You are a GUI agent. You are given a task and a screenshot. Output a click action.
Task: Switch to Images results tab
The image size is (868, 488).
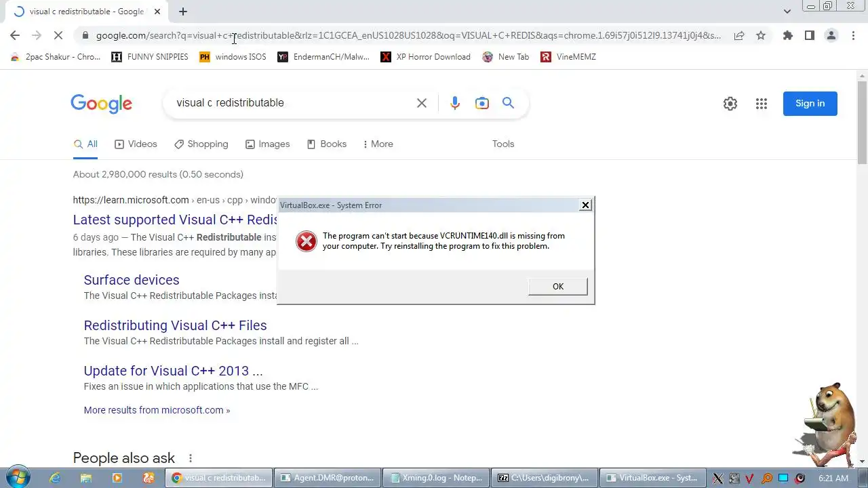click(268, 144)
